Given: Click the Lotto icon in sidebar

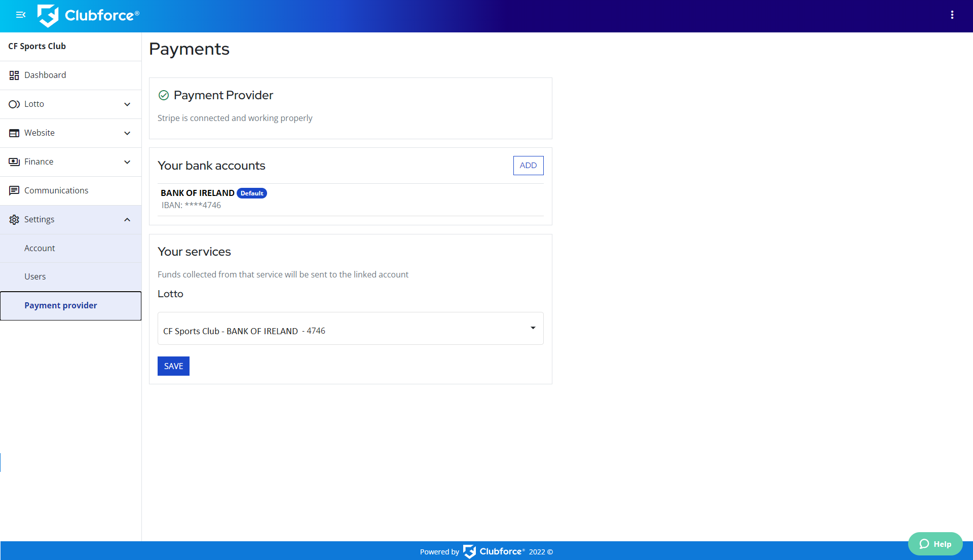Looking at the screenshot, I should (x=14, y=104).
